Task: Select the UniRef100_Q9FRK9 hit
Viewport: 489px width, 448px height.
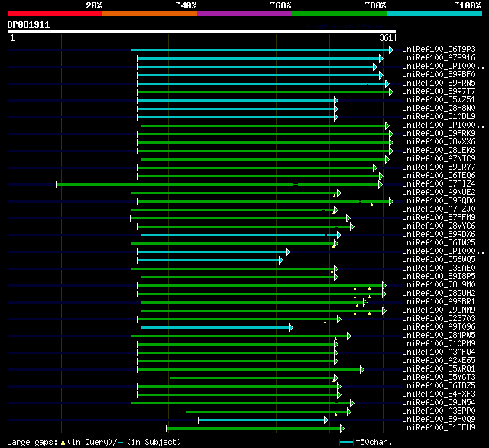Action: point(439,134)
